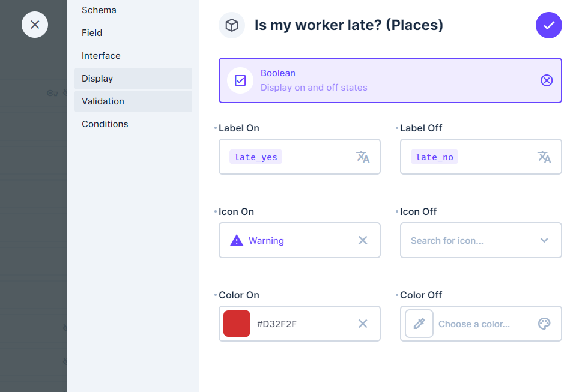Screen dimensions: 576x392
Task: Open translations for Label Off
Action: (544, 157)
